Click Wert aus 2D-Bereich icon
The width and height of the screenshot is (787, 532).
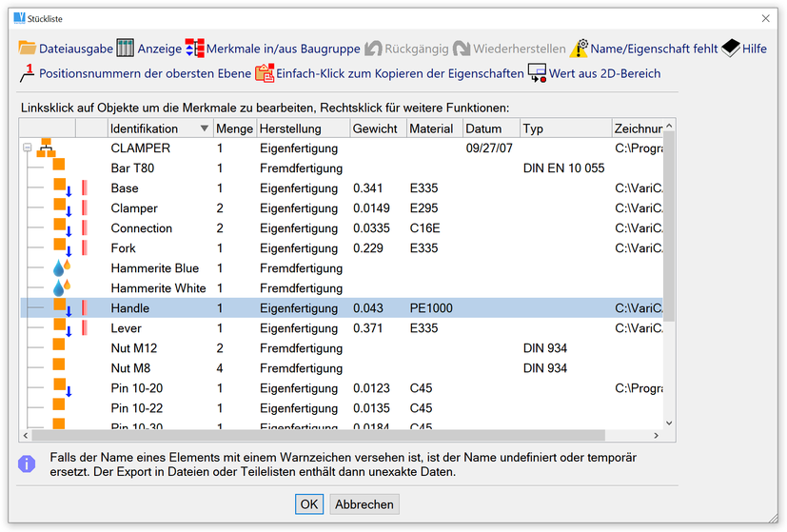[x=537, y=73]
